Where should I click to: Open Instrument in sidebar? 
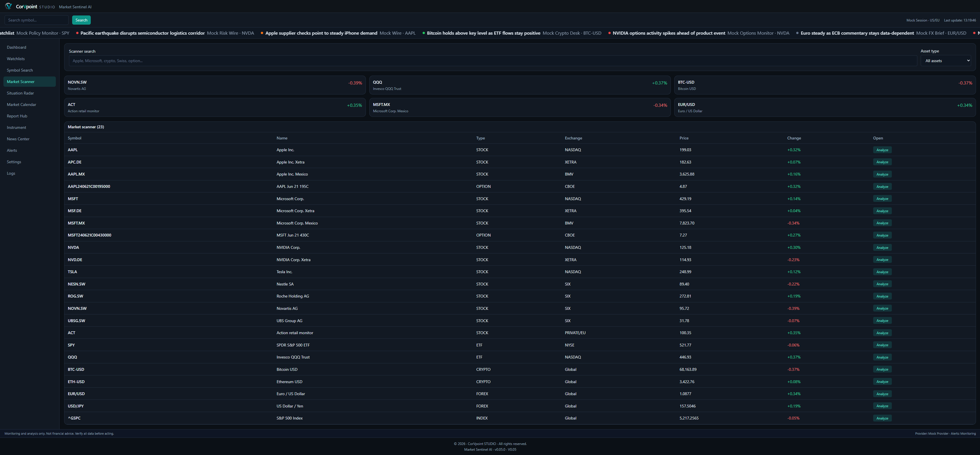(30, 127)
